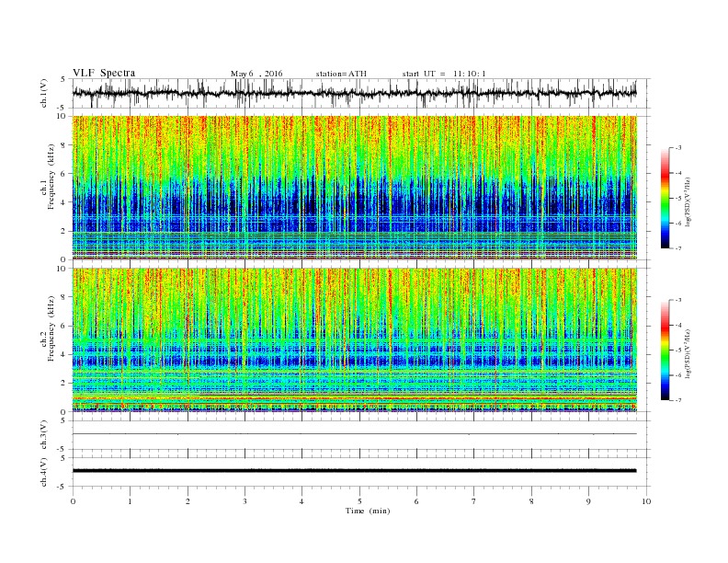
Task: Click the "-4" label on the ch.2 color bar
Action: click(678, 325)
